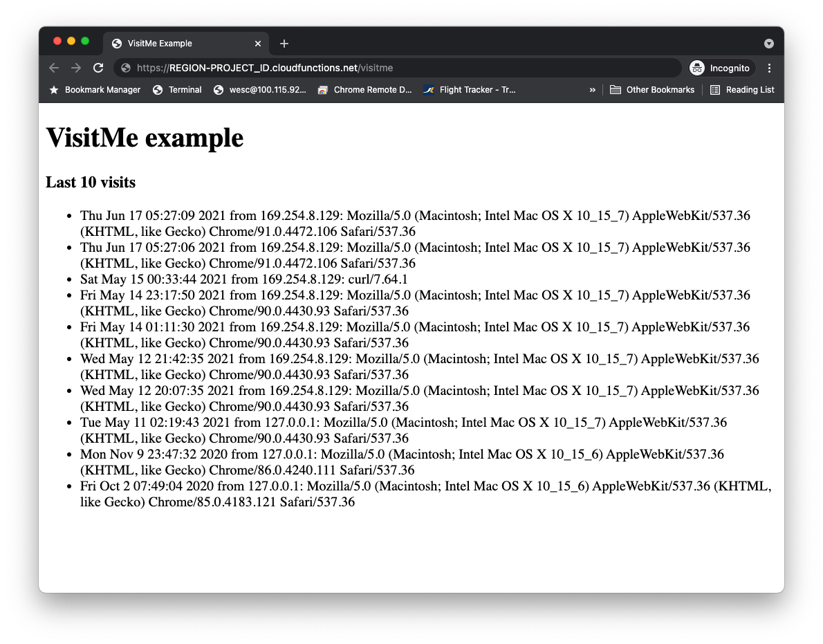Image resolution: width=823 pixels, height=644 pixels.
Task: Click the browser back arrow
Action: (54, 68)
